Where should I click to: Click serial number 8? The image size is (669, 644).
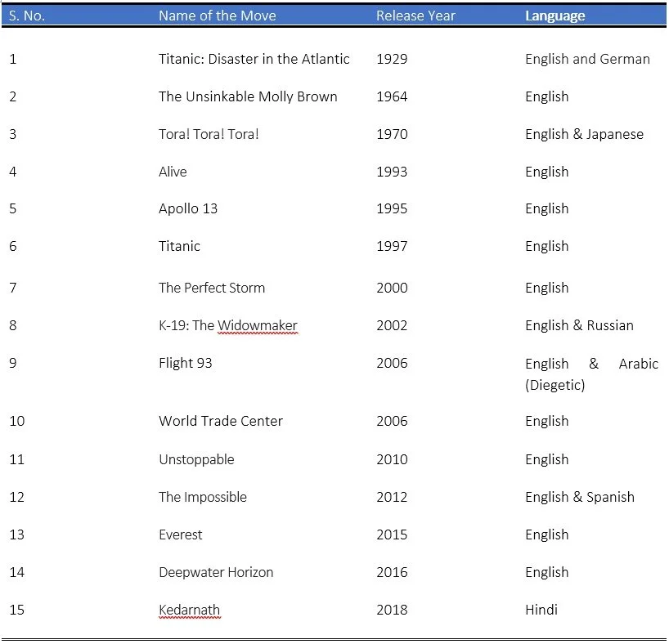[x=13, y=325]
